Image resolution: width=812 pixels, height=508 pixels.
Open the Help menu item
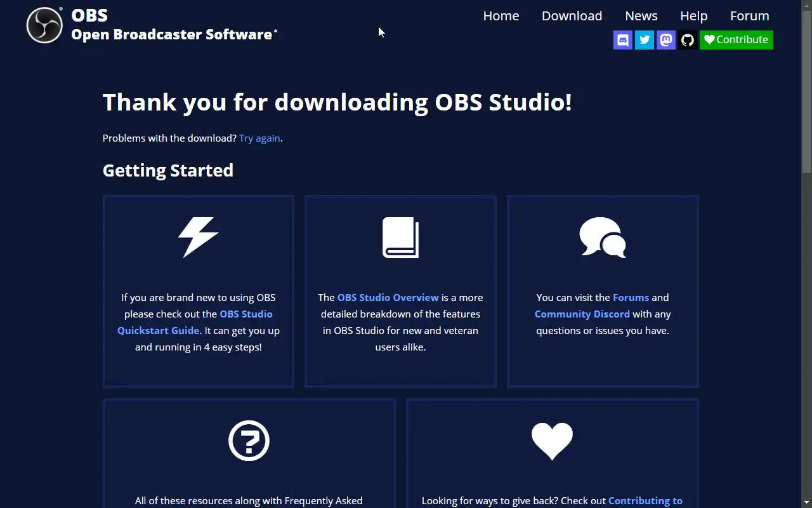[694, 16]
